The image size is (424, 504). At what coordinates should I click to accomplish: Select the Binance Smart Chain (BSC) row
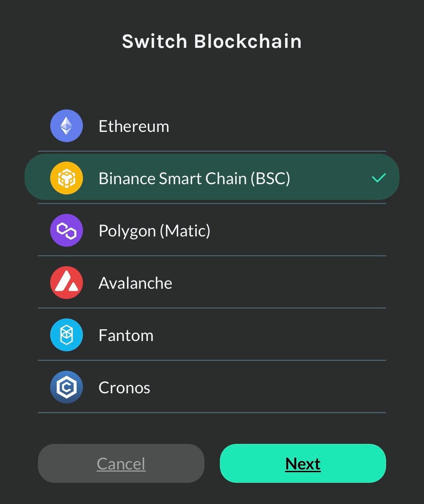point(212,177)
